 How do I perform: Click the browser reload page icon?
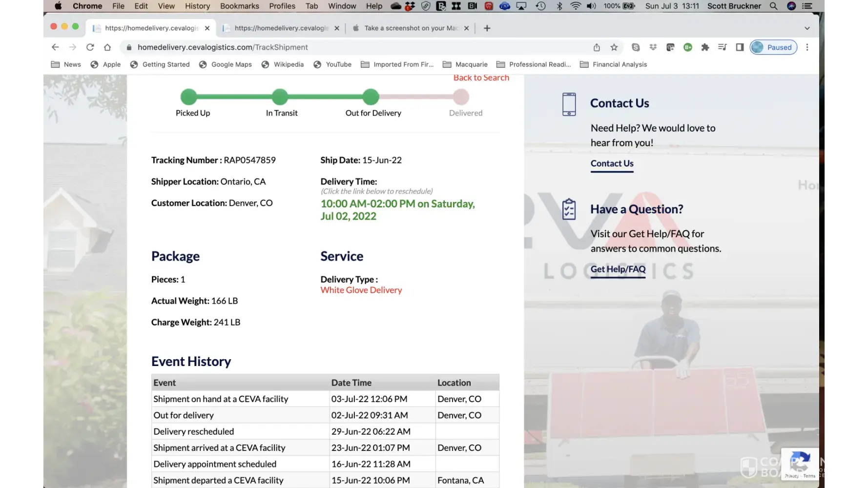pyautogui.click(x=90, y=47)
